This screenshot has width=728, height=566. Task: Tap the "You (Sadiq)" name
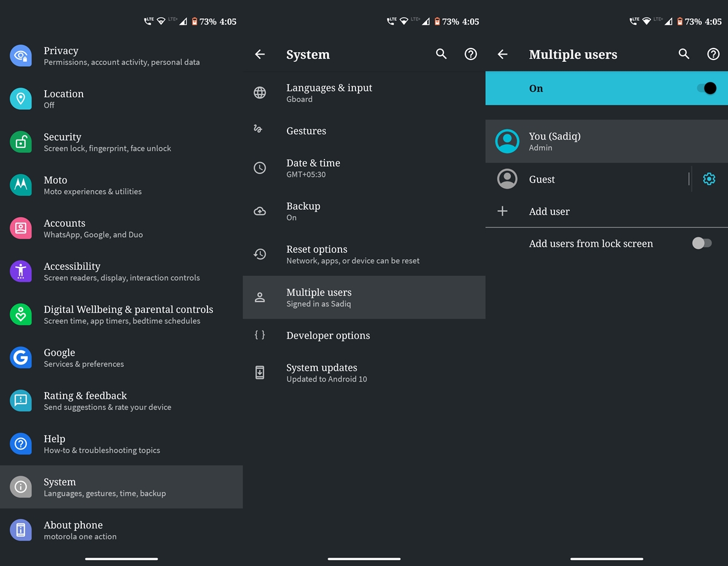(x=554, y=136)
